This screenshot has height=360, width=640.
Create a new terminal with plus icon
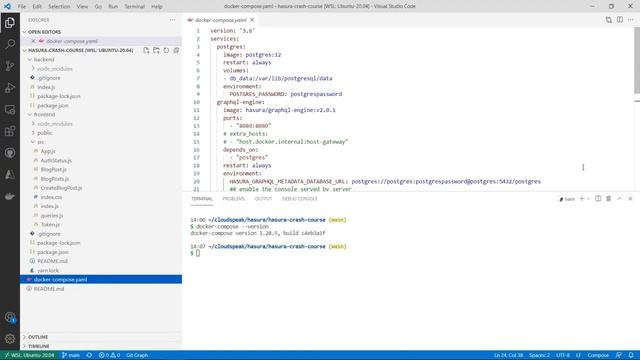582,199
